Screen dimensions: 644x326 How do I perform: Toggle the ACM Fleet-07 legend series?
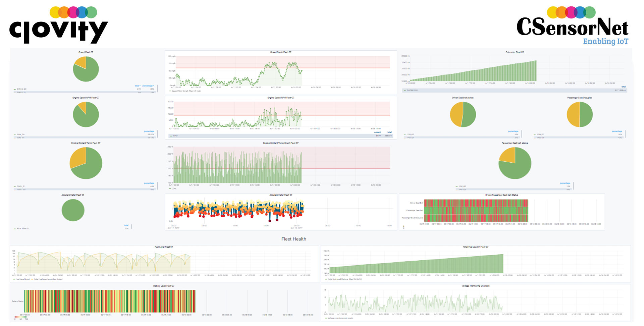click(x=21, y=229)
